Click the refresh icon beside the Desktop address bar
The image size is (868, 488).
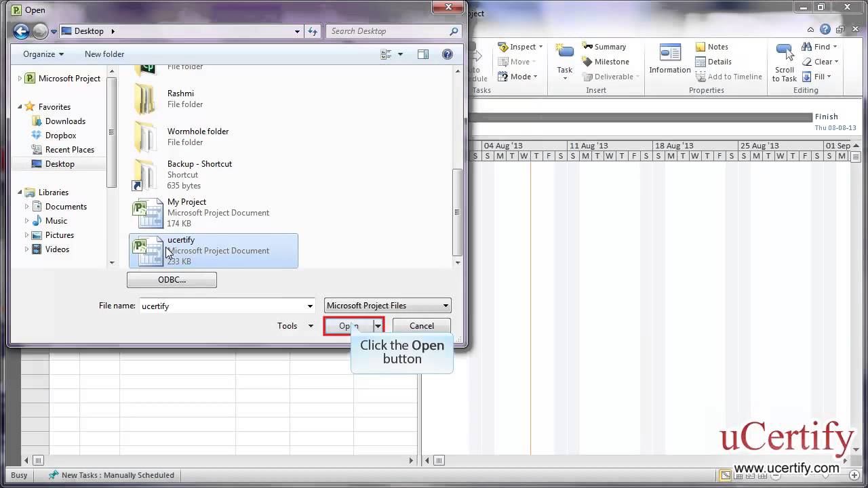pos(313,31)
